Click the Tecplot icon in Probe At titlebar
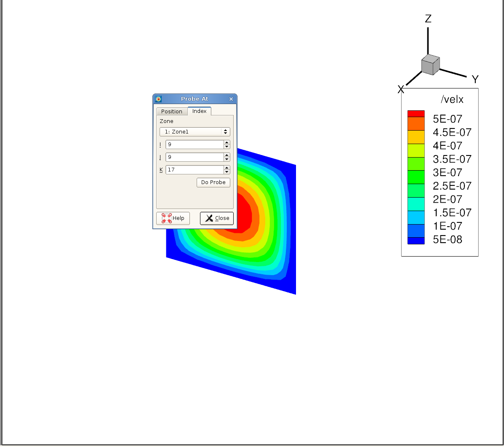The width and height of the screenshot is (504, 447). tap(158, 99)
